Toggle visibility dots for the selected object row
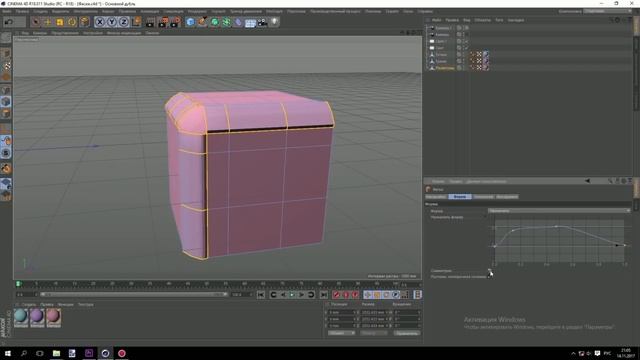 464,67
